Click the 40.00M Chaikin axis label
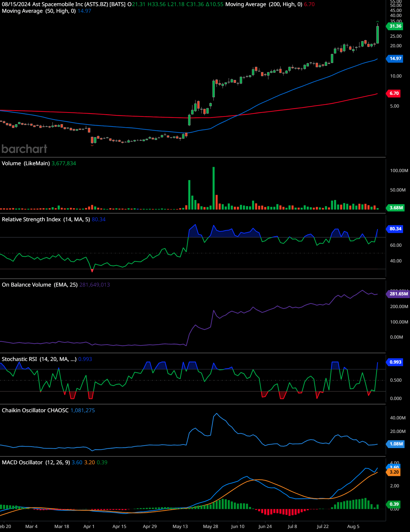 [398, 418]
